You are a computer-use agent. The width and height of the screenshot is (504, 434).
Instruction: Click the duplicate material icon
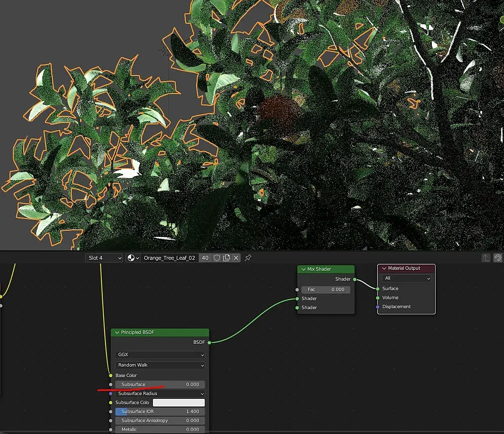227,258
